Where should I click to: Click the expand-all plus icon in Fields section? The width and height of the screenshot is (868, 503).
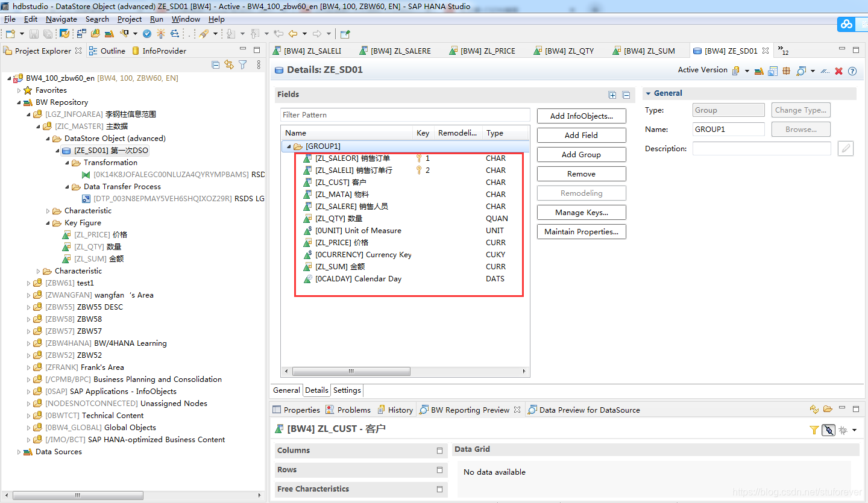coord(612,95)
